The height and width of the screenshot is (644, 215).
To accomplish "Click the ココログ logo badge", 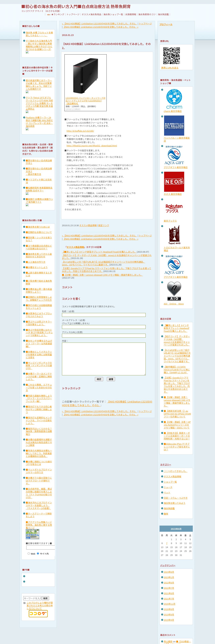I will point(38,614).
